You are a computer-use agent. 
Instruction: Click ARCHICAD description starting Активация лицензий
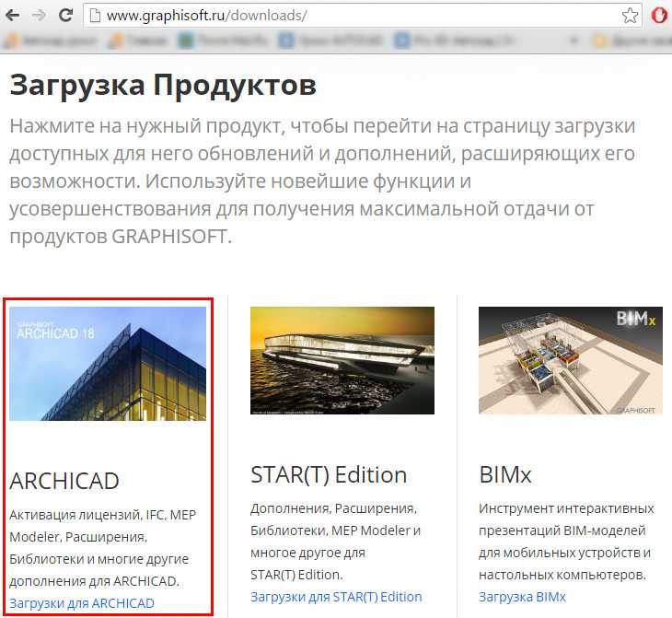(x=103, y=548)
